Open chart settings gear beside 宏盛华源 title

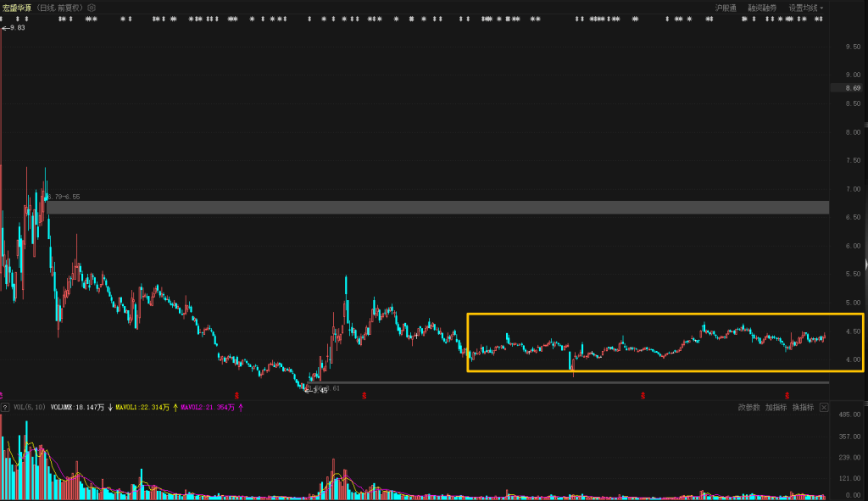coord(92,8)
